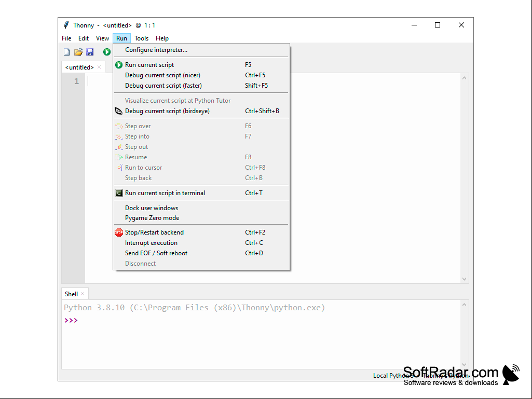Click the editor scrollbar down arrow
Image resolution: width=532 pixels, height=399 pixels.
(464, 279)
